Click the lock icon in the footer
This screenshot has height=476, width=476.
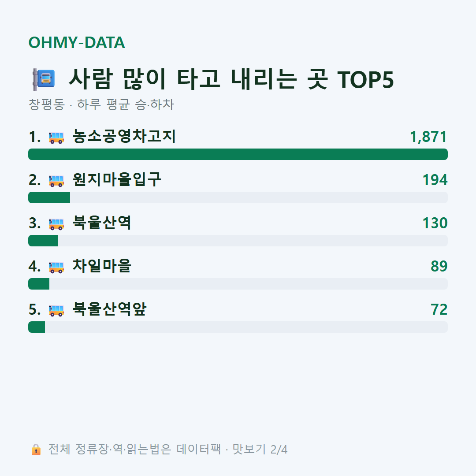click(36, 449)
